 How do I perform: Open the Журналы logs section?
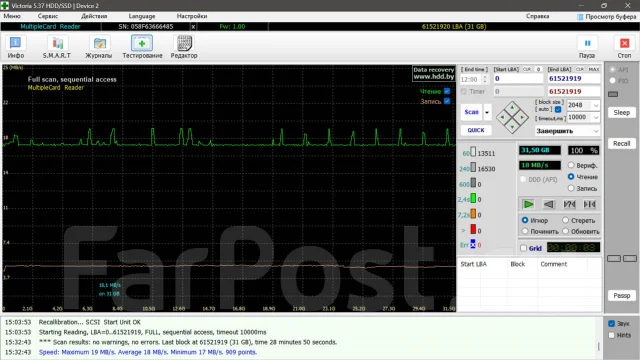pos(98,47)
